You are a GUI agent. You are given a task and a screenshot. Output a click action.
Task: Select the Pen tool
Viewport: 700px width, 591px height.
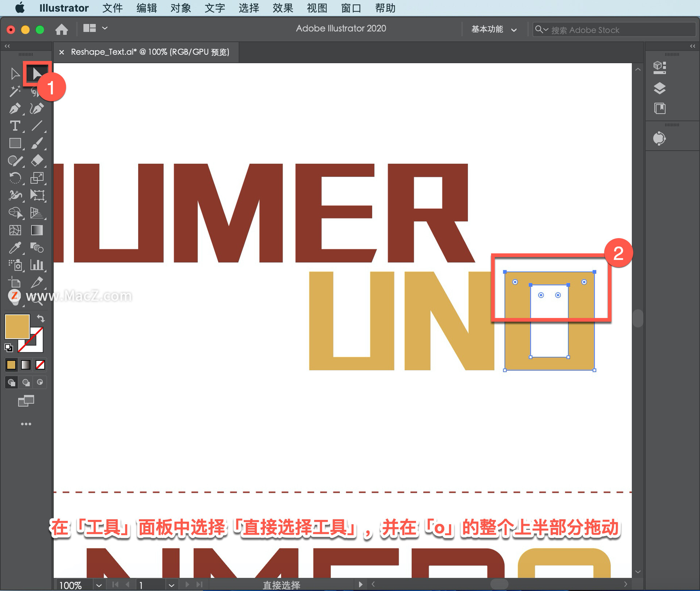pyautogui.click(x=15, y=109)
